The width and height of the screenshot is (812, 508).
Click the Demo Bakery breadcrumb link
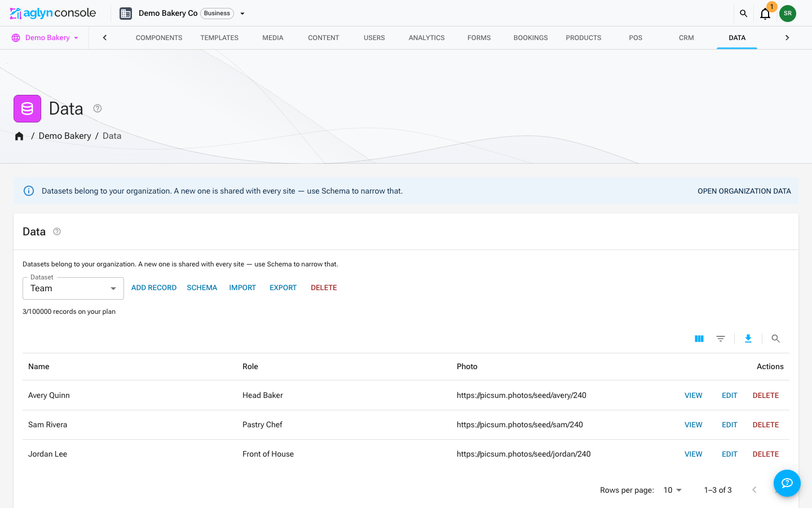65,136
